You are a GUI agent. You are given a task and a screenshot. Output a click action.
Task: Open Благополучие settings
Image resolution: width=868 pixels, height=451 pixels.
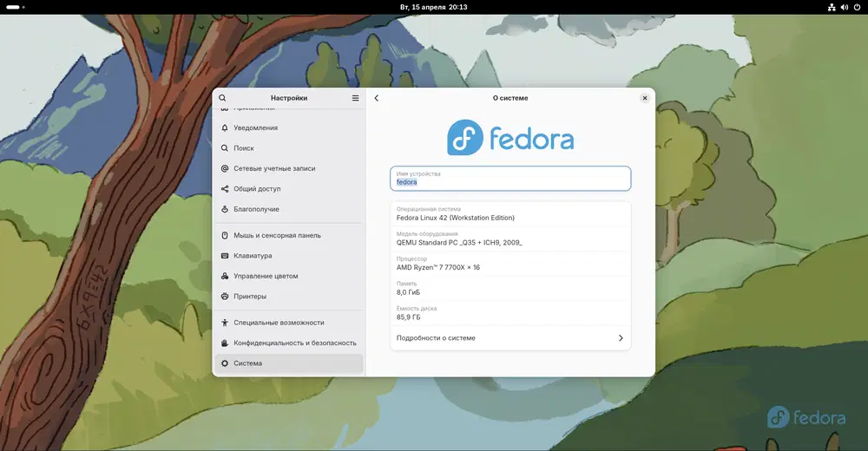coord(289,209)
